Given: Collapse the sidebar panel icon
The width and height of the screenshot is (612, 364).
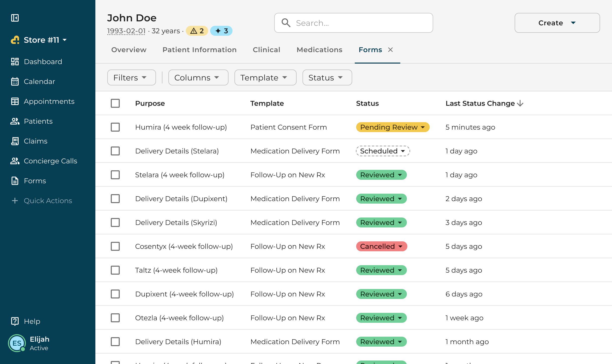Looking at the screenshot, I should point(15,18).
